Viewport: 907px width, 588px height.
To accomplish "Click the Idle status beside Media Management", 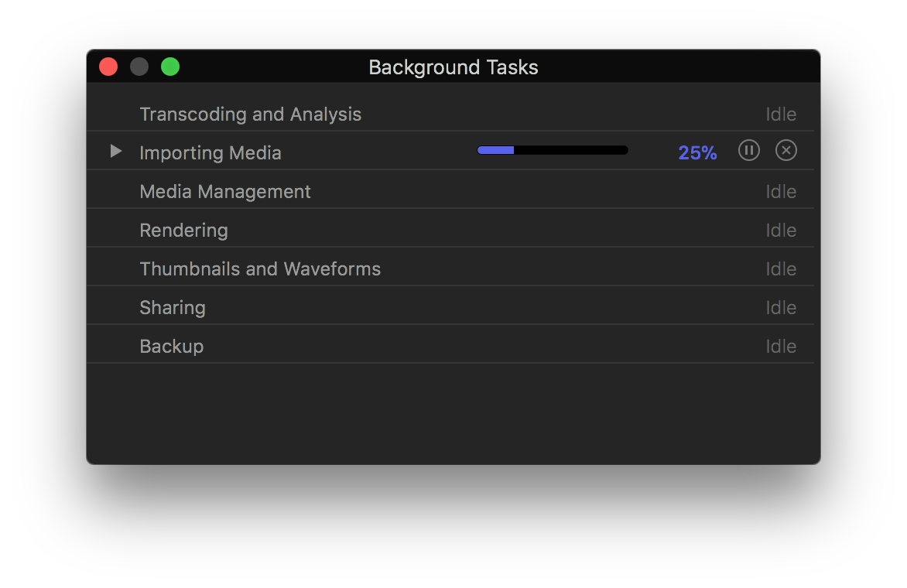I will (781, 192).
